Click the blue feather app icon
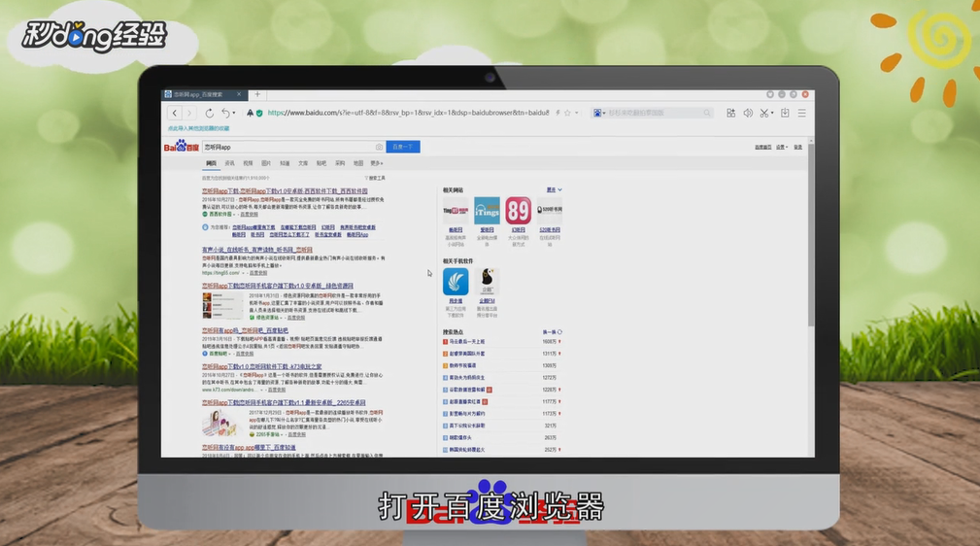This screenshot has height=546, width=980. click(x=456, y=282)
